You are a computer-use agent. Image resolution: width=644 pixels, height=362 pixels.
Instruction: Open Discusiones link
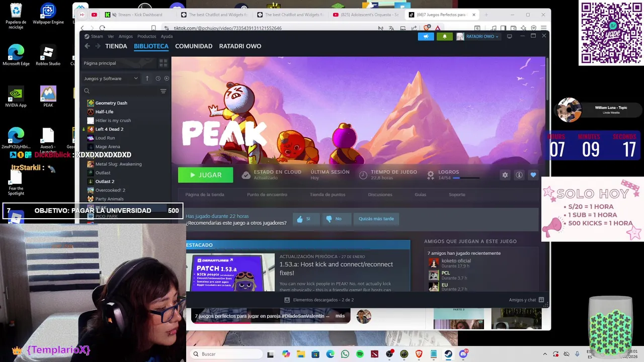tap(380, 195)
